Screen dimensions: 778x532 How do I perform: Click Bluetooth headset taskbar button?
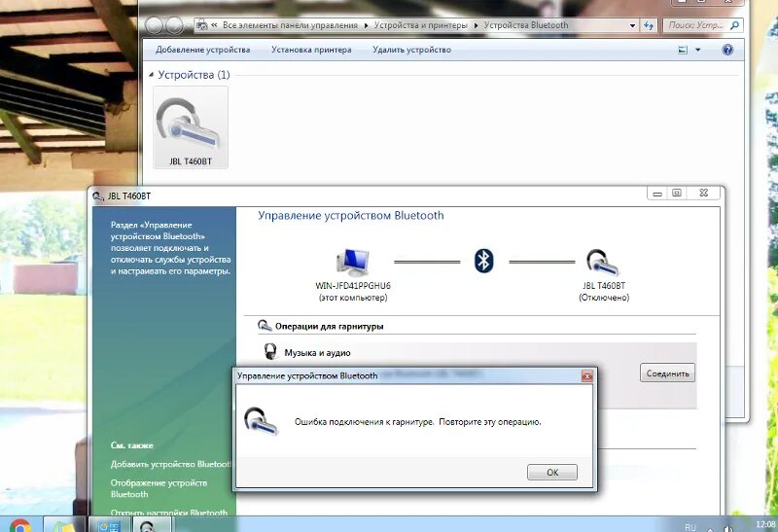pyautogui.click(x=151, y=524)
